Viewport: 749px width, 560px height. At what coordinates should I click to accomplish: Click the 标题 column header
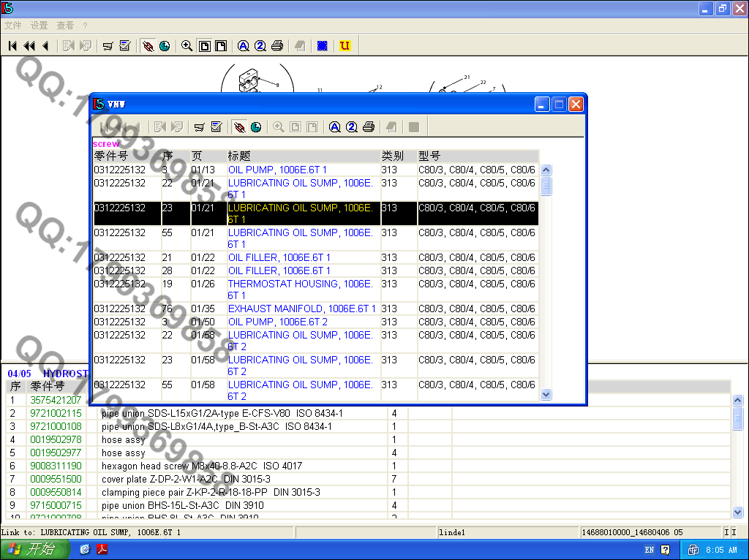tap(239, 156)
